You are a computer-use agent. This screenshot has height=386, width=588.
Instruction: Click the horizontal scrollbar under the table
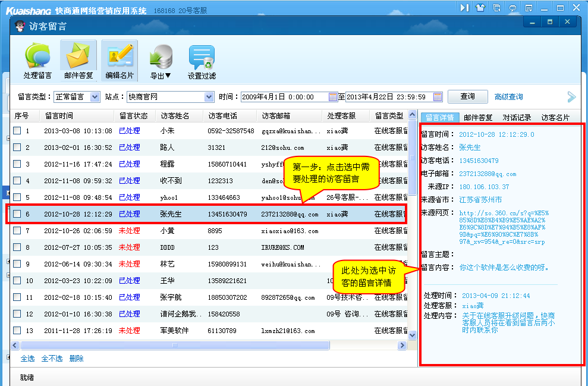(x=174, y=345)
